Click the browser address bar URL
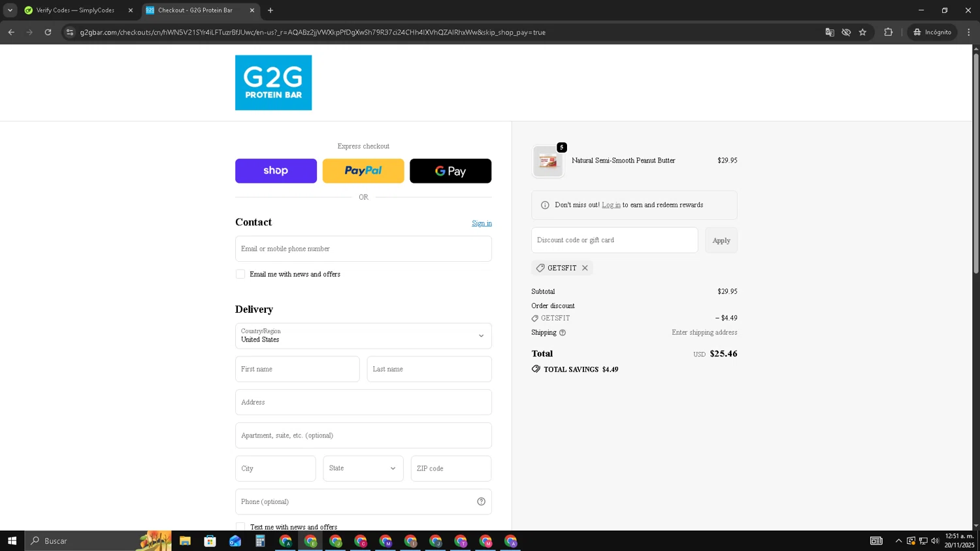 pos(312,32)
